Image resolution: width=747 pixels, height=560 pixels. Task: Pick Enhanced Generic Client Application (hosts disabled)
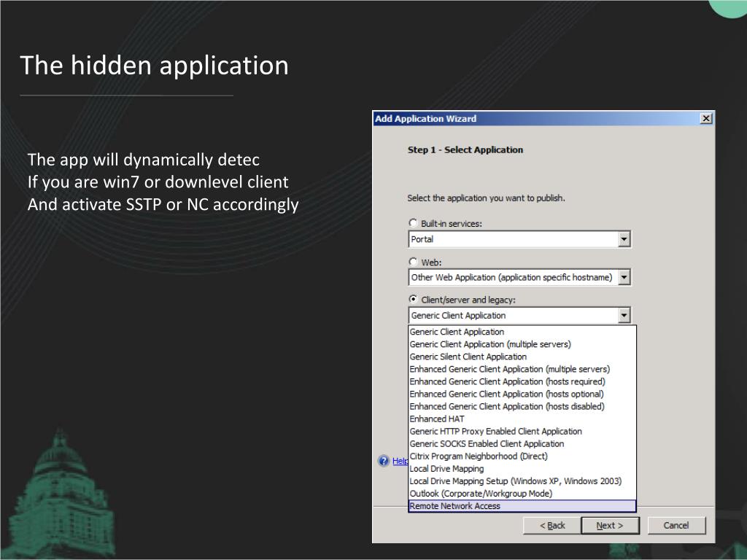522,406
